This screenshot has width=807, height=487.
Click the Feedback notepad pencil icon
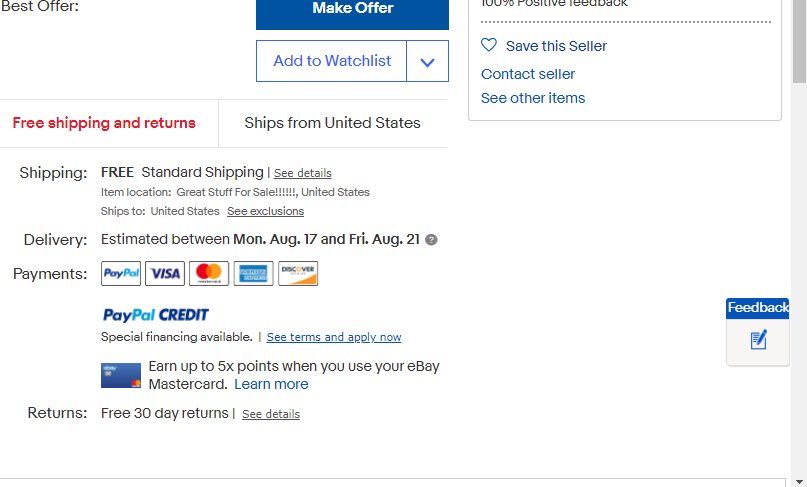click(758, 340)
